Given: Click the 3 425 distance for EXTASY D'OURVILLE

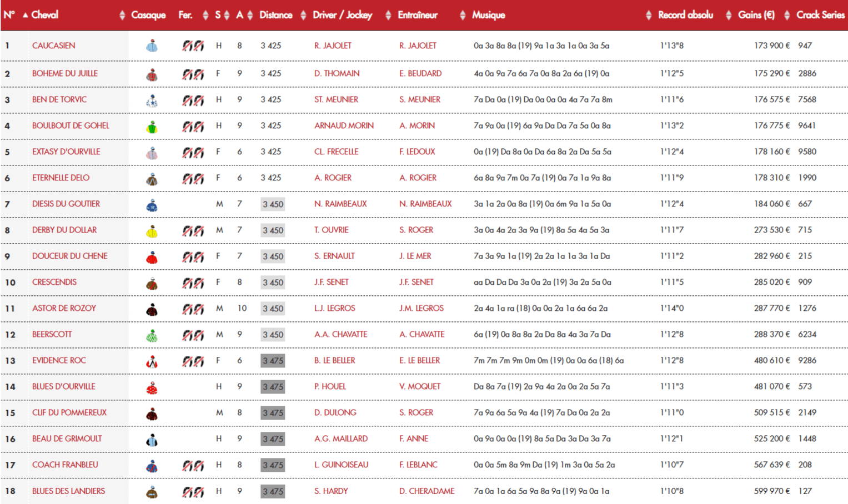Looking at the screenshot, I should (x=271, y=152).
